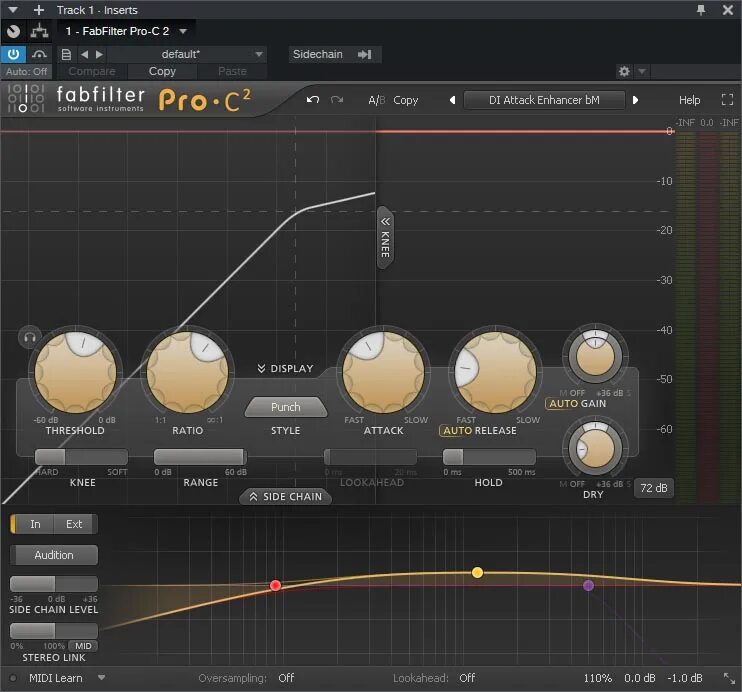Toggle full screen mode icon

727,100
